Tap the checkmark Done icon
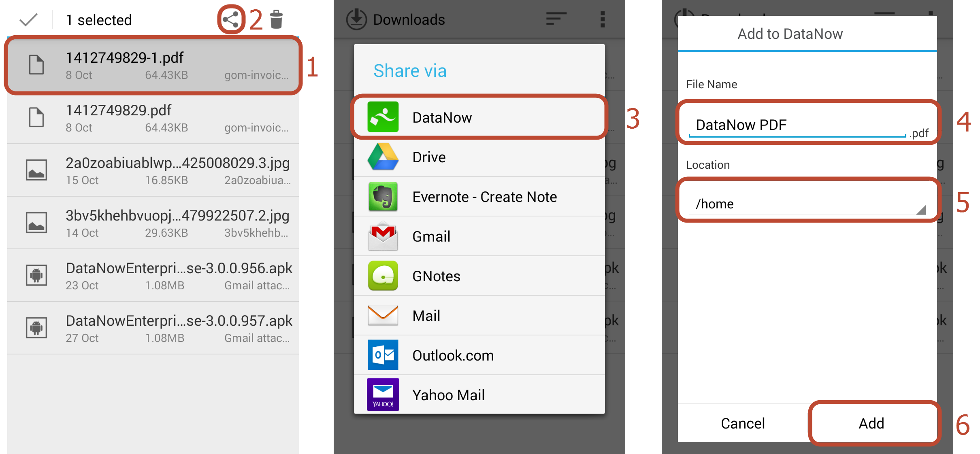 (28, 19)
